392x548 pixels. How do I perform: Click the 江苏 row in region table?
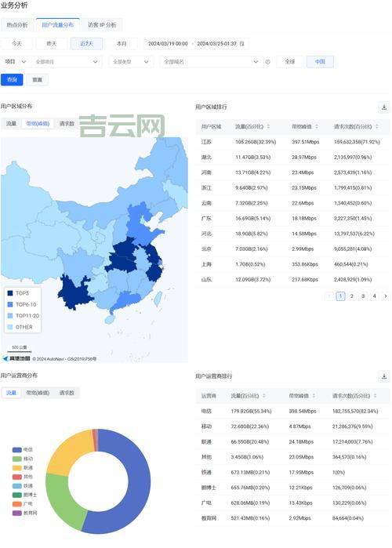point(292,142)
